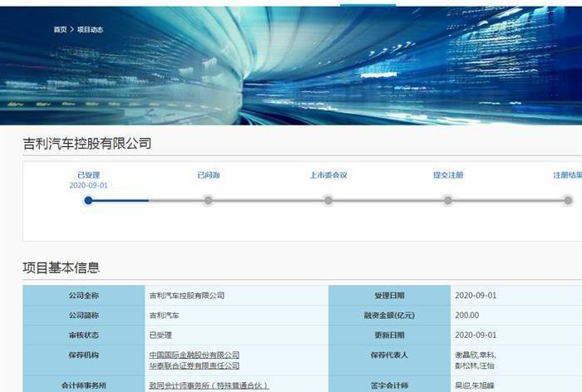Open the 华泰联合证券有限责任公司 link
This screenshot has height=392, width=582.
194,365
